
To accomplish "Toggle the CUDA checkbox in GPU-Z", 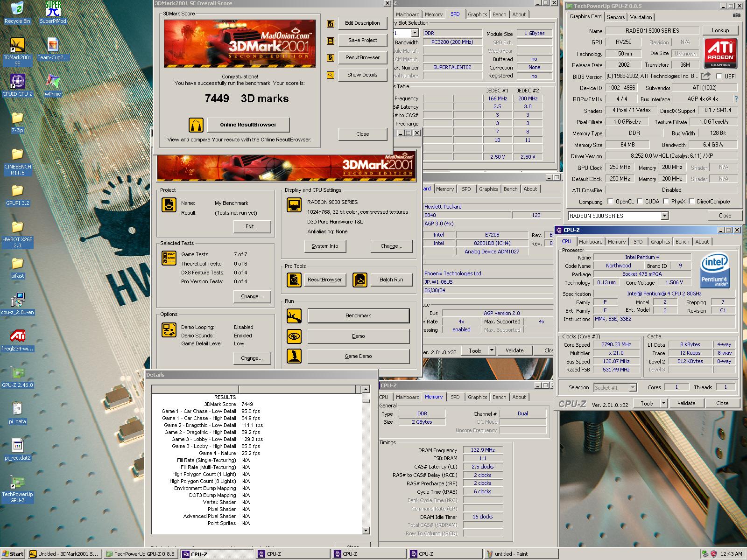I will (x=639, y=202).
